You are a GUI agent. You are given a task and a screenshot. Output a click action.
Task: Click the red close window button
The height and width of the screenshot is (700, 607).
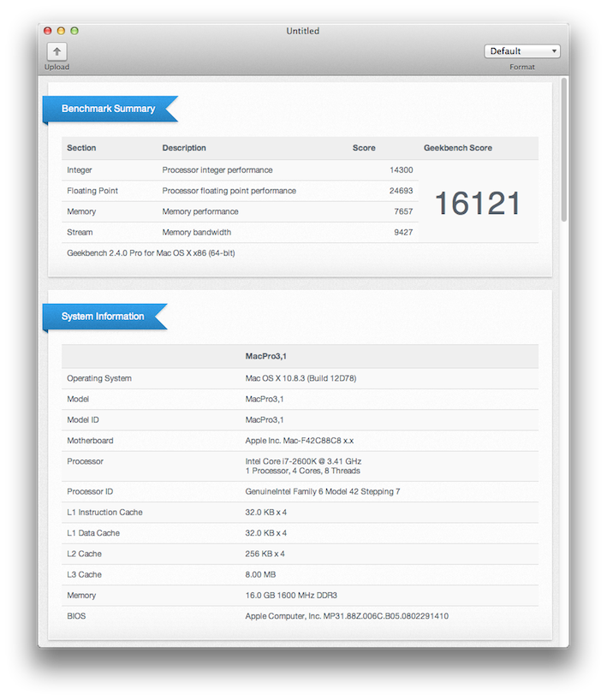(48, 31)
